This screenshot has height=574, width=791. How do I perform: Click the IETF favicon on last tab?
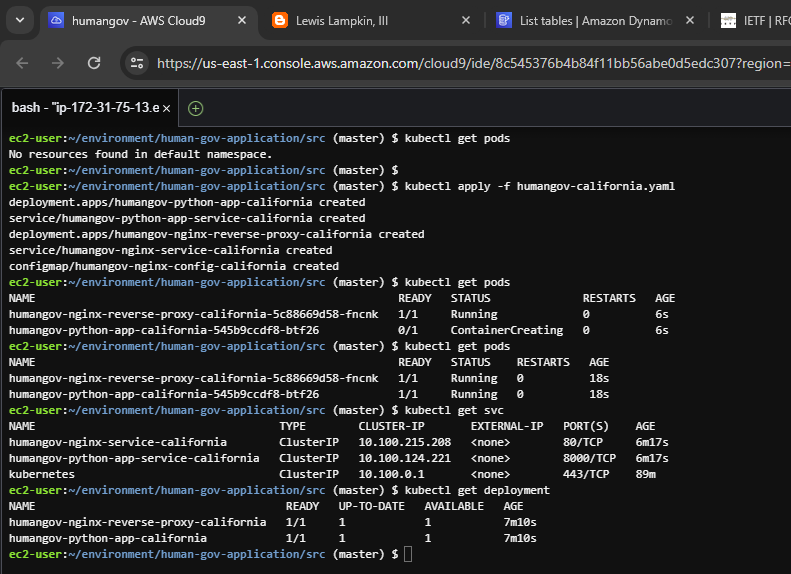tap(728, 21)
